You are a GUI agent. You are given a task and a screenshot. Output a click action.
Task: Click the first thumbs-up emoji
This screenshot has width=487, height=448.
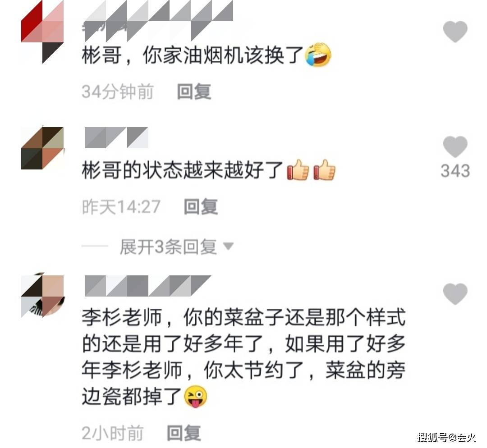pyautogui.click(x=298, y=170)
